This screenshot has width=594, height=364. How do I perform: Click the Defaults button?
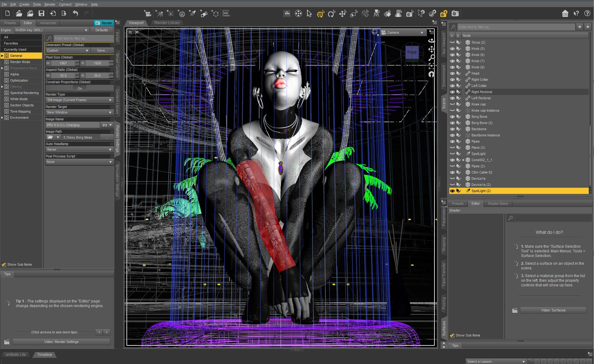(x=102, y=30)
